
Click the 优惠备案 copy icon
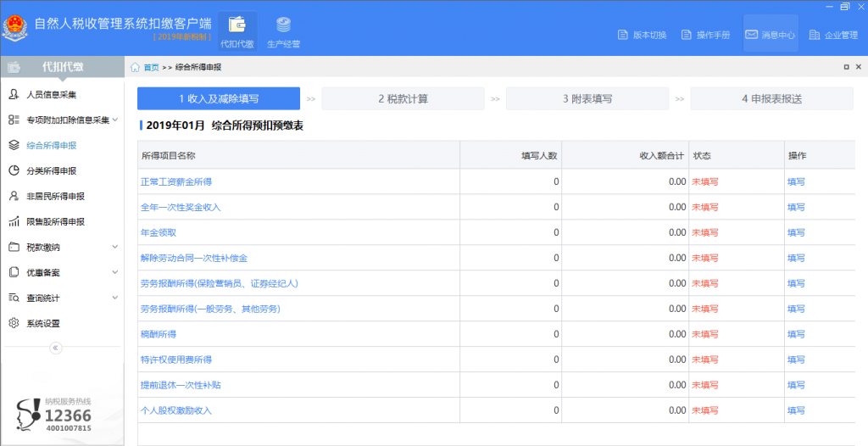coord(14,272)
